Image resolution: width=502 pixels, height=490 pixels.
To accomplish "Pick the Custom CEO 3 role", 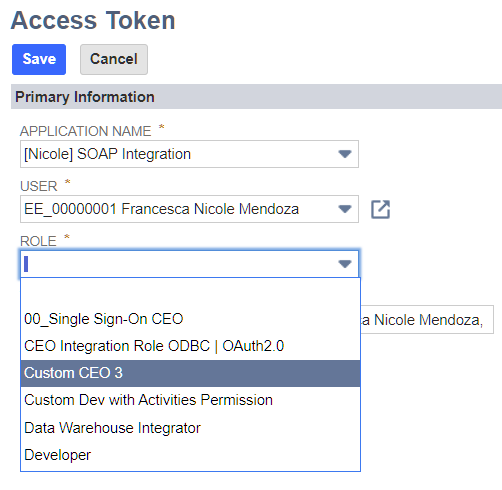I will click(x=190, y=373).
